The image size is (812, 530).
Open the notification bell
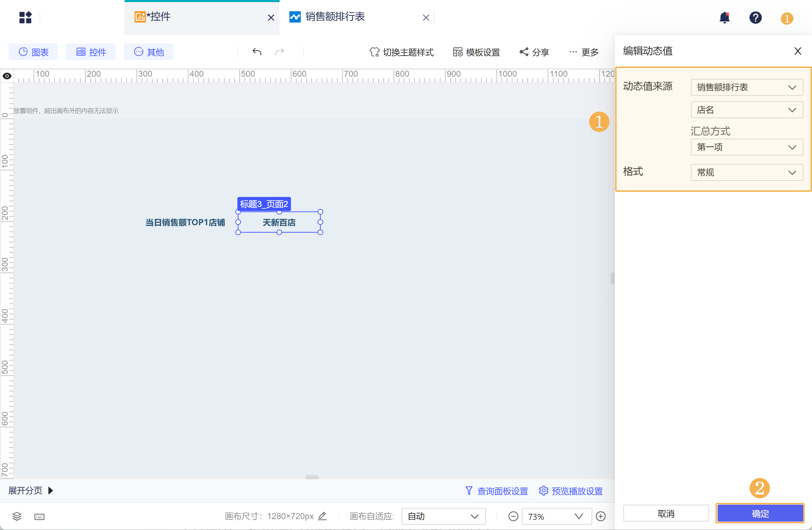pos(725,18)
